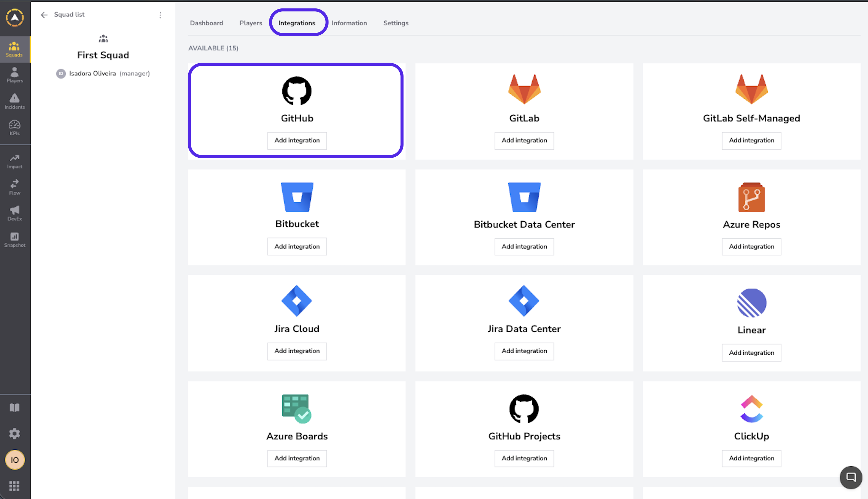Click the squad group icon above title

pos(103,39)
